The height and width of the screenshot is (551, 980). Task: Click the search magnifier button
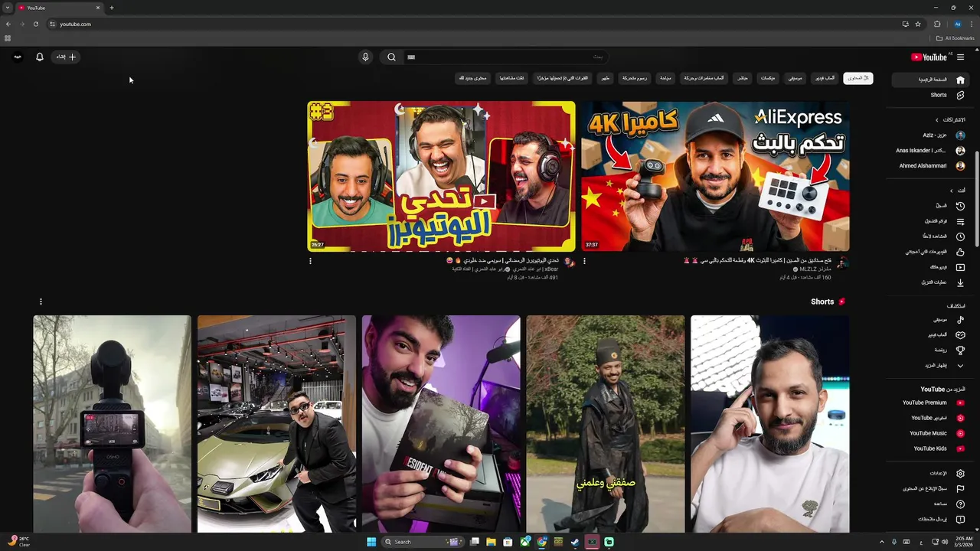[x=391, y=57]
